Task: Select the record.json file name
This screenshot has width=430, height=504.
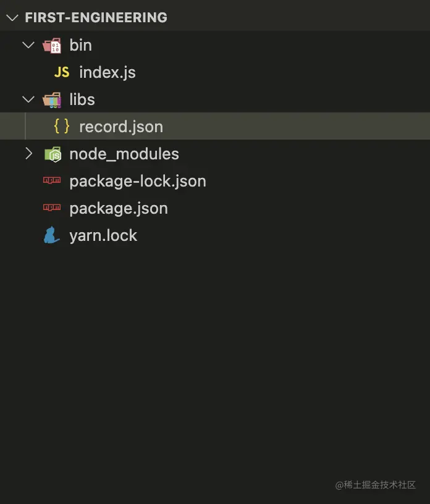Action: (x=121, y=127)
